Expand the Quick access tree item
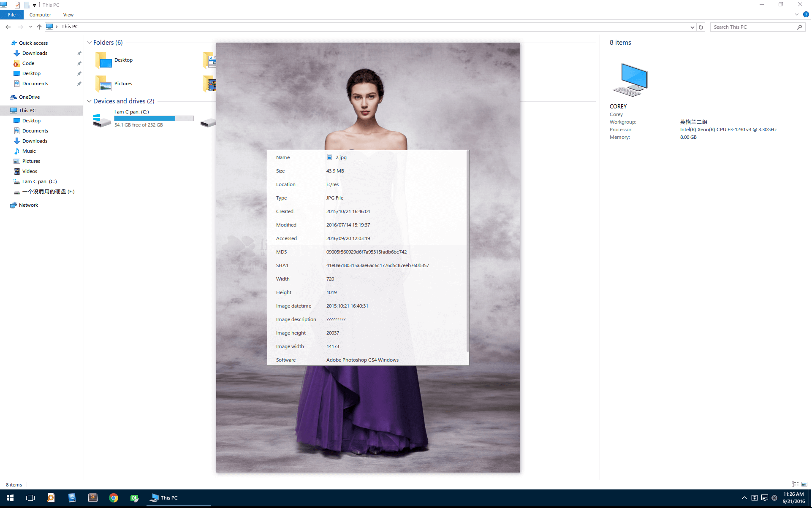The width and height of the screenshot is (812, 508). point(4,42)
